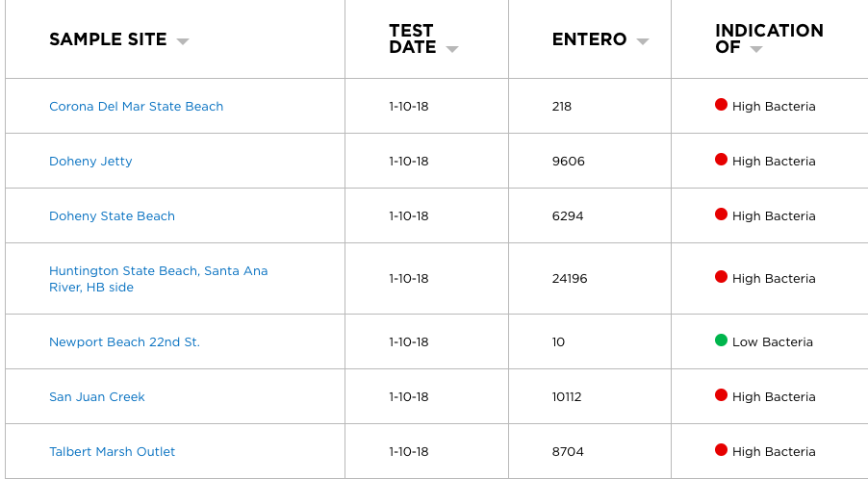This screenshot has height=479, width=868.
Task: Go to Newport Beach 22nd St. link
Action: [124, 342]
